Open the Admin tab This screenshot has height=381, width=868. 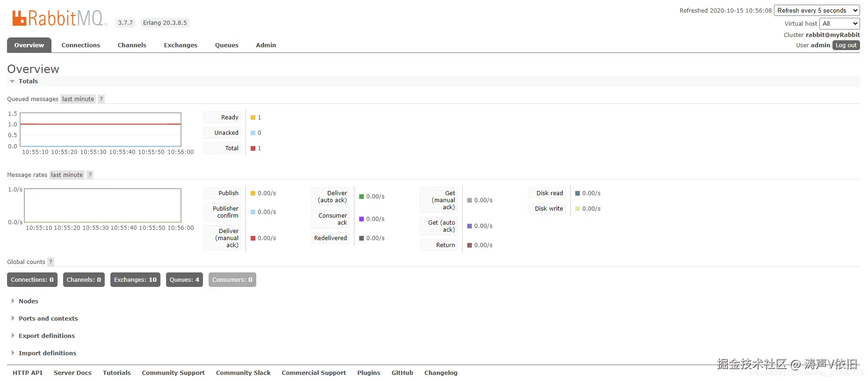[x=266, y=45]
